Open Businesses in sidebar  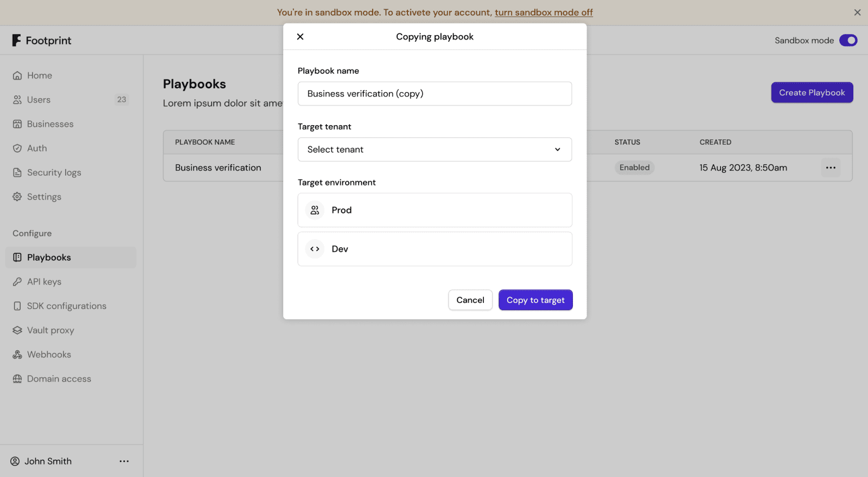(71, 124)
